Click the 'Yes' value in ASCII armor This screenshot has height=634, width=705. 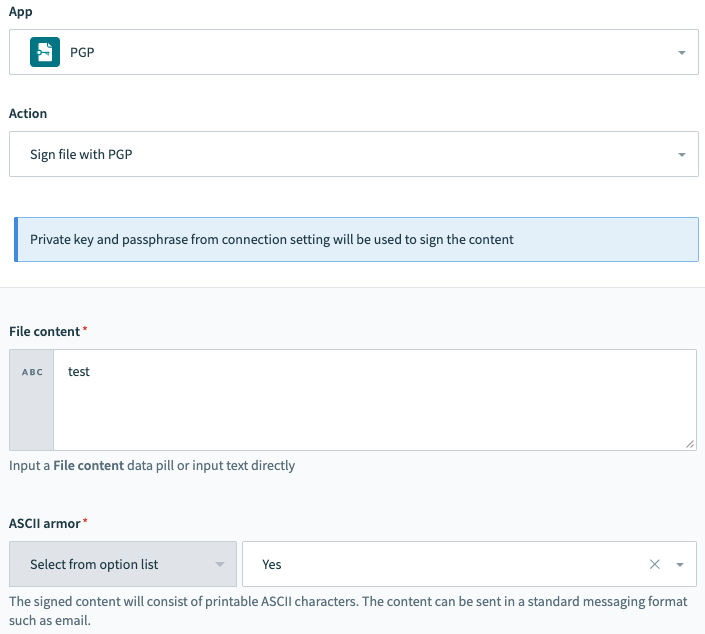pos(272,564)
